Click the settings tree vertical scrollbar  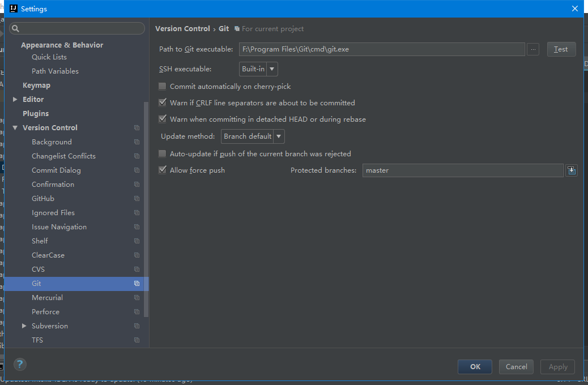point(146,210)
